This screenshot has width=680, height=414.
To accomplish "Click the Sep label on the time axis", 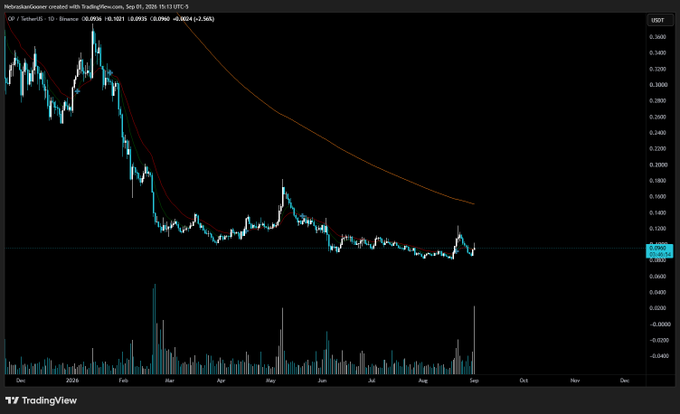I will coord(474,381).
